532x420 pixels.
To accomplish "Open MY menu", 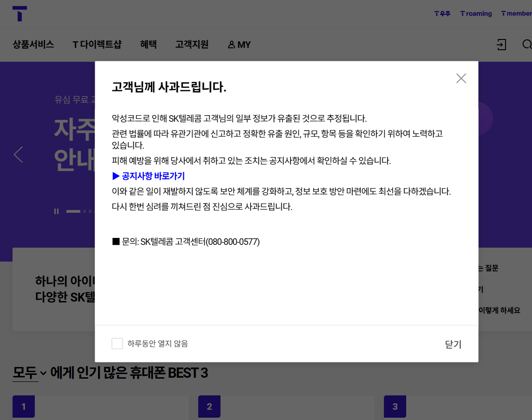I will pyautogui.click(x=239, y=45).
